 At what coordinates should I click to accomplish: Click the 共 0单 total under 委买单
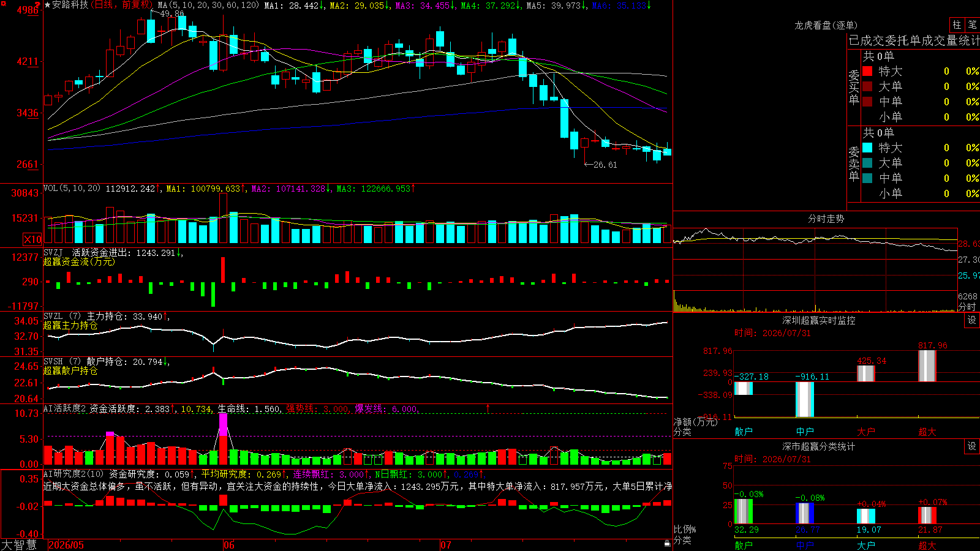pos(878,56)
